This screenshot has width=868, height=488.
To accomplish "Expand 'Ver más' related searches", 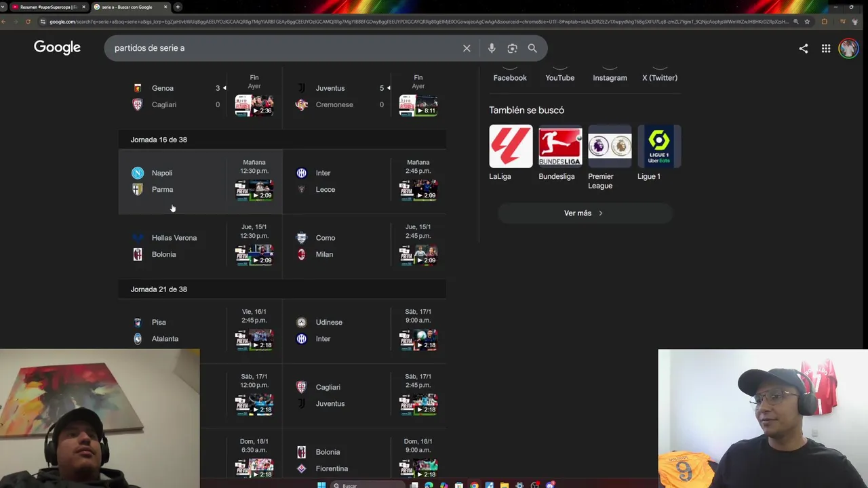I will [x=584, y=213].
